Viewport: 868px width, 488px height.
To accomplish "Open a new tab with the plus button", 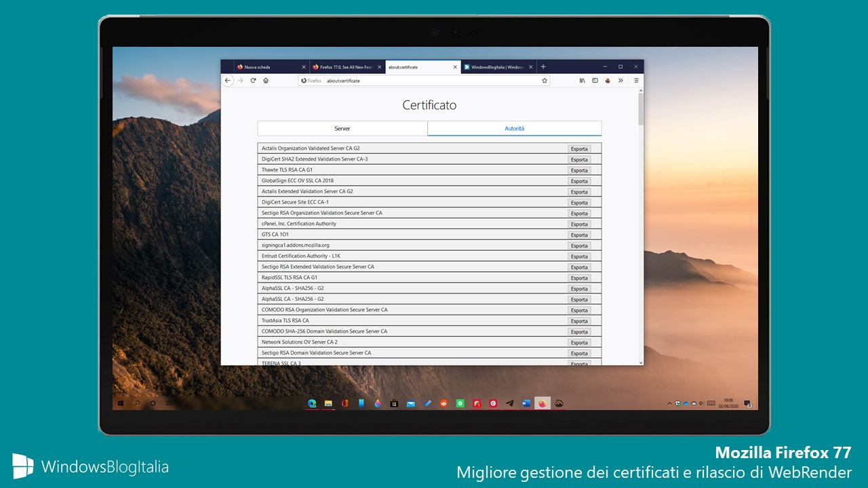I will point(543,67).
